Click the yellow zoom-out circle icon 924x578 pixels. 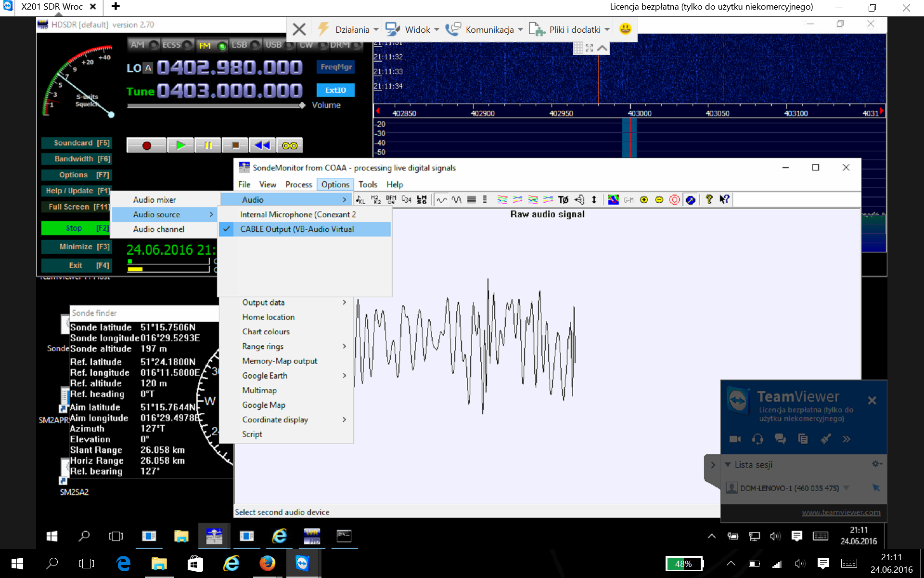pyautogui.click(x=659, y=199)
